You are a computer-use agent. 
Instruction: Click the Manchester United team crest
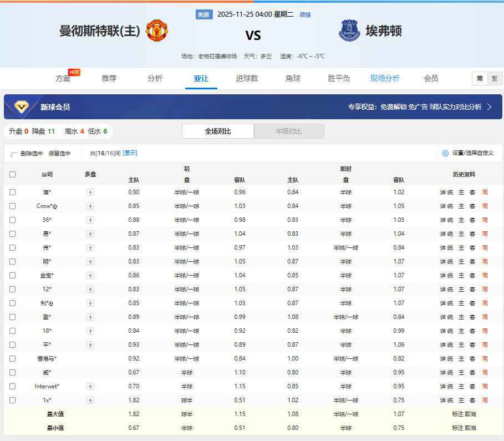pos(156,31)
